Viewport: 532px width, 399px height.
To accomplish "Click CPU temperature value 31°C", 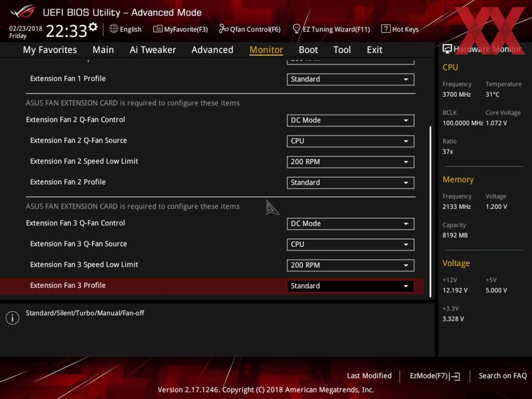I will click(x=492, y=94).
